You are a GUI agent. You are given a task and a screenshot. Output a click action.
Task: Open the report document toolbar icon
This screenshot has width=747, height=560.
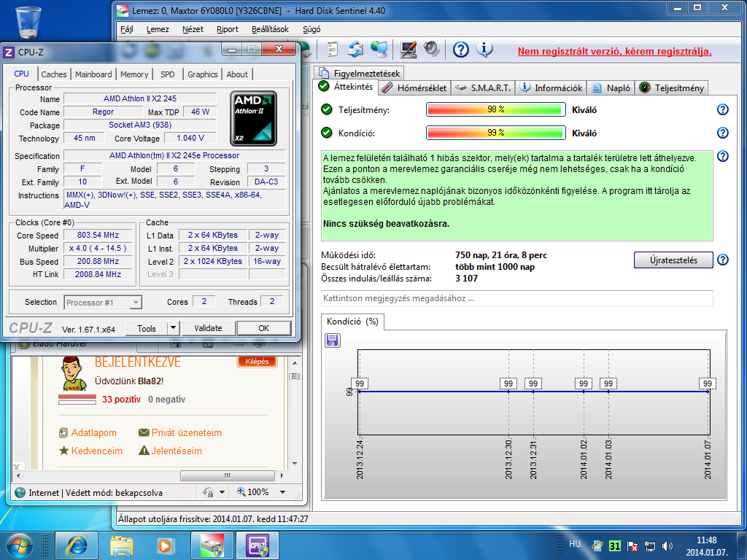333,49
